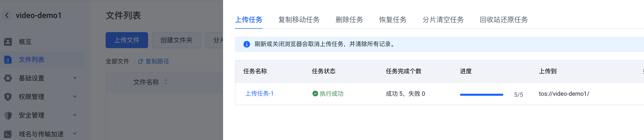Click the blue info icon in notice banner
The height and width of the screenshot is (140, 644).
pyautogui.click(x=246, y=44)
